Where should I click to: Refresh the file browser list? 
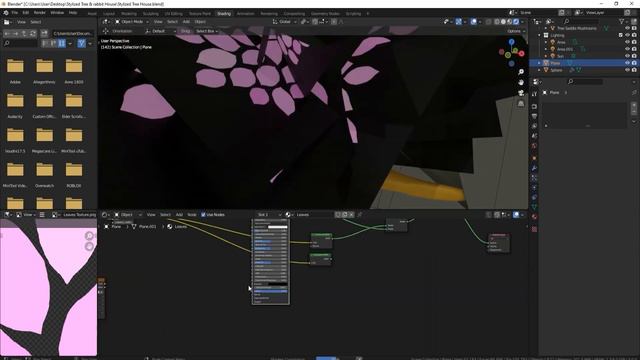coord(33,33)
